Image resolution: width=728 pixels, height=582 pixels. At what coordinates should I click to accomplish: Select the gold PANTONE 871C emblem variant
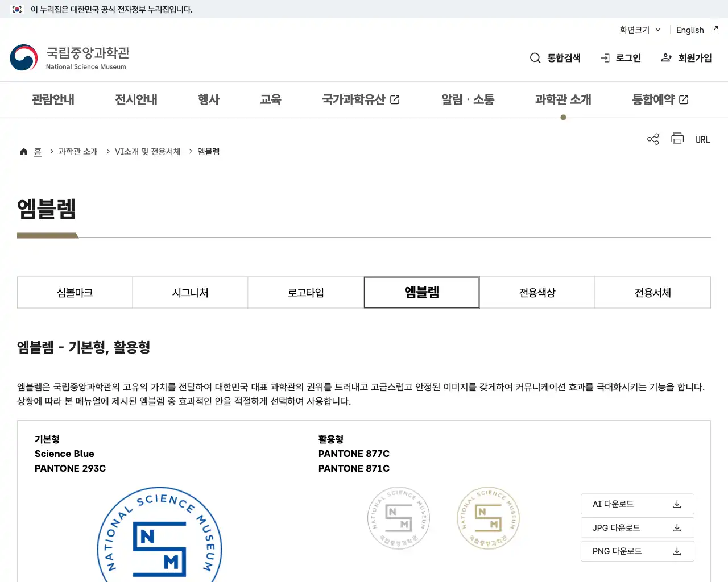tap(488, 518)
